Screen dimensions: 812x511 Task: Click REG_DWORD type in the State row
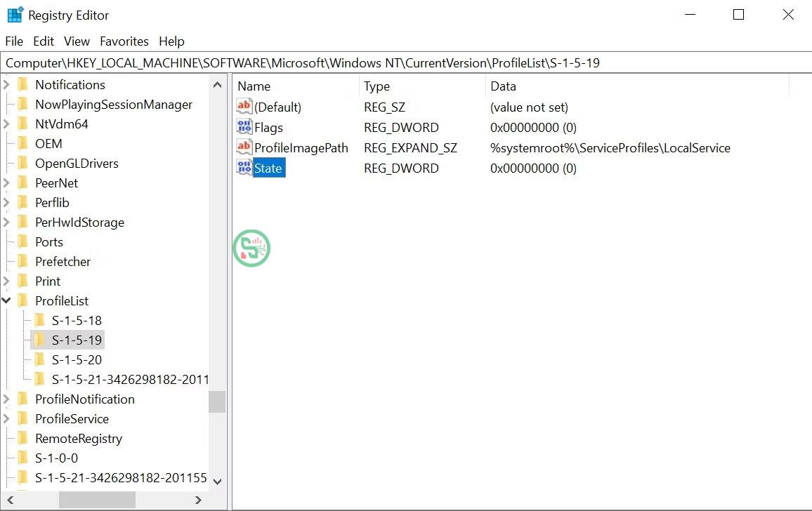coord(401,168)
